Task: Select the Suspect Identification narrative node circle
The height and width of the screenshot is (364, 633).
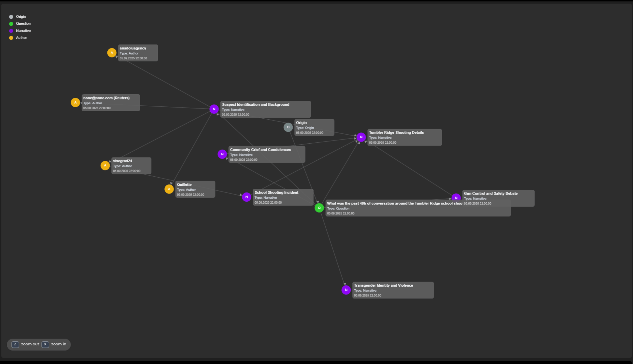Action: [214, 109]
